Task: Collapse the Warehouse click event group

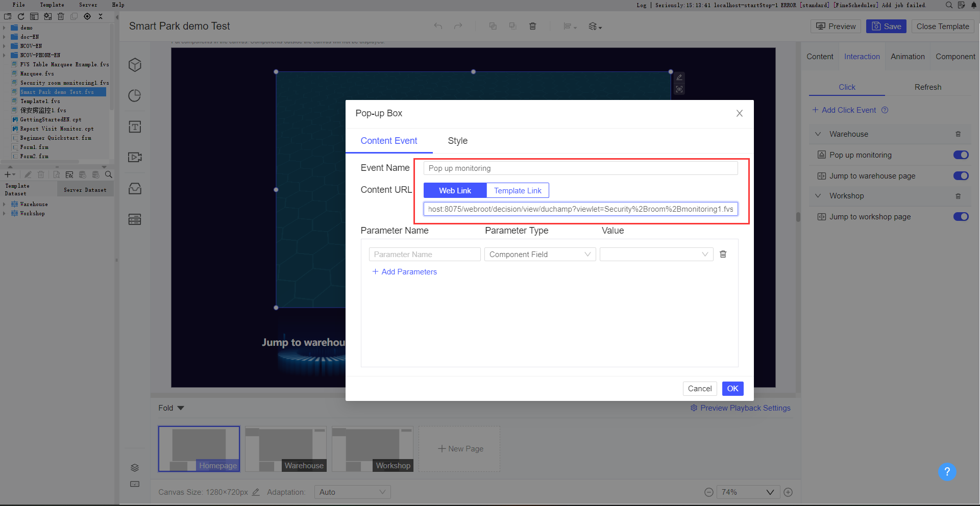Action: (818, 134)
